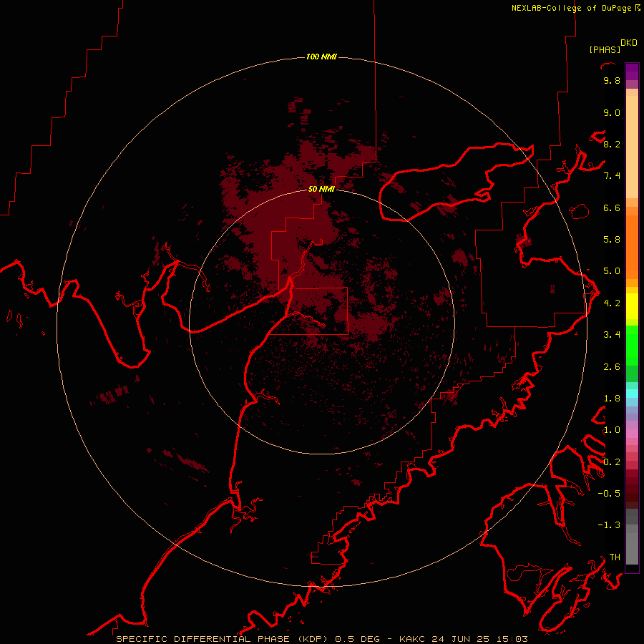This screenshot has width=644, height=644.
Task: Click the DKD label above the color scale
Action: tap(628, 43)
